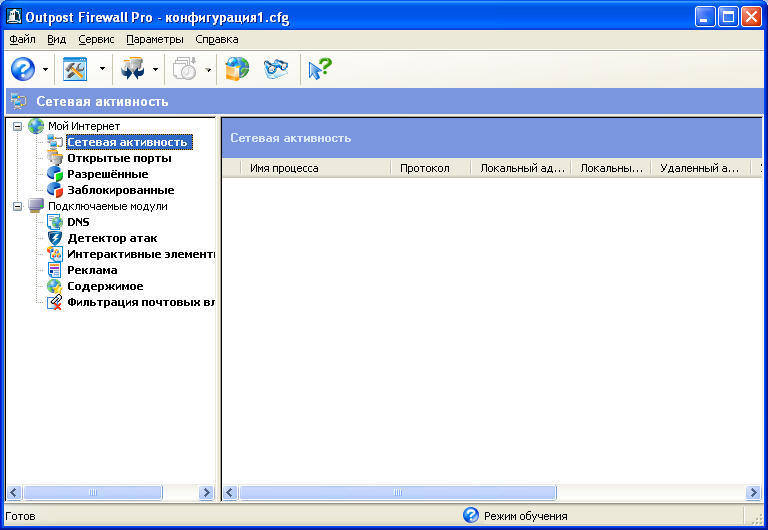Screen dimensions: 768x530
Task: Click the policy arrows toolbar icon
Action: (x=132, y=69)
